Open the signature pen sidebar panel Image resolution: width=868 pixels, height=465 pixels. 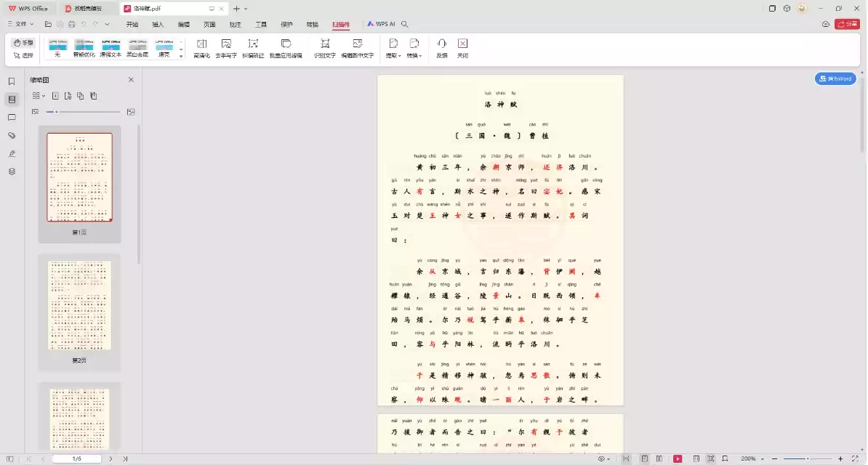click(12, 153)
